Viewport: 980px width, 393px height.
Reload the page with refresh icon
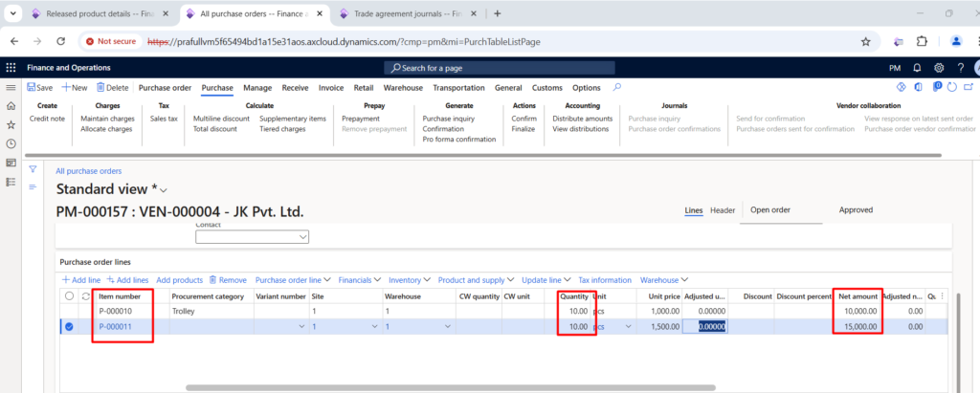[x=60, y=41]
